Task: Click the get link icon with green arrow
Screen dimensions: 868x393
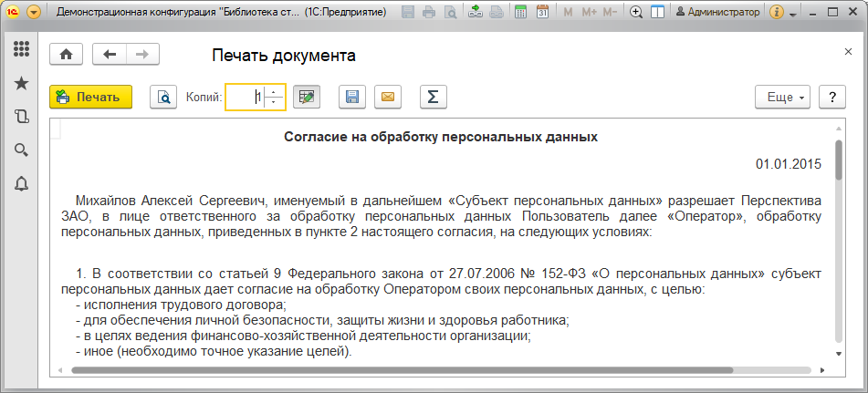Action: [x=476, y=12]
